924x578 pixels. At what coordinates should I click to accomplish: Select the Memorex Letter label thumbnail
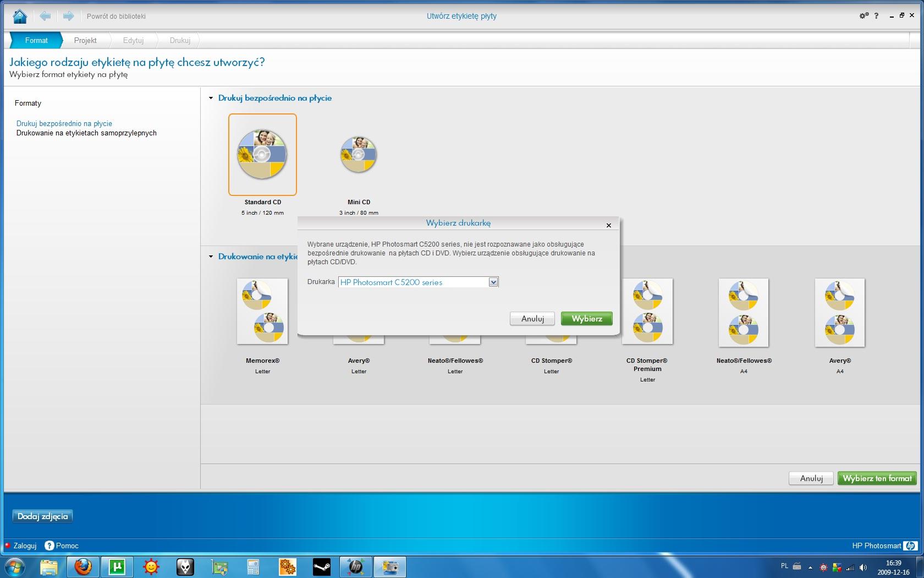pos(262,312)
